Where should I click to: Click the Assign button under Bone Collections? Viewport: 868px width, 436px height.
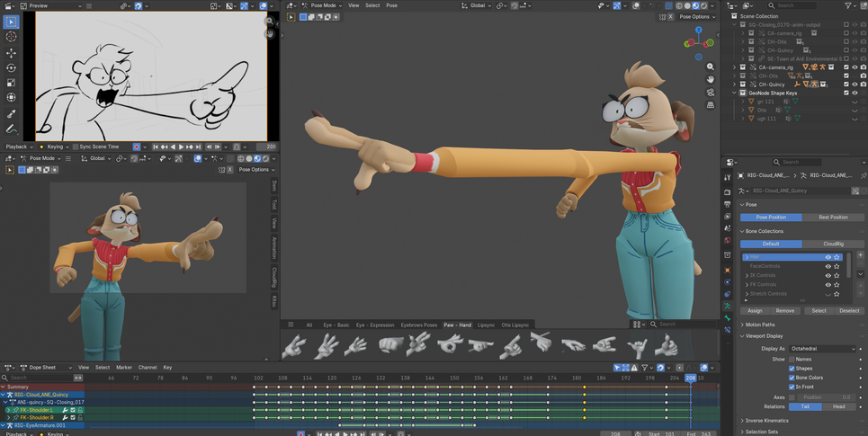click(x=755, y=311)
